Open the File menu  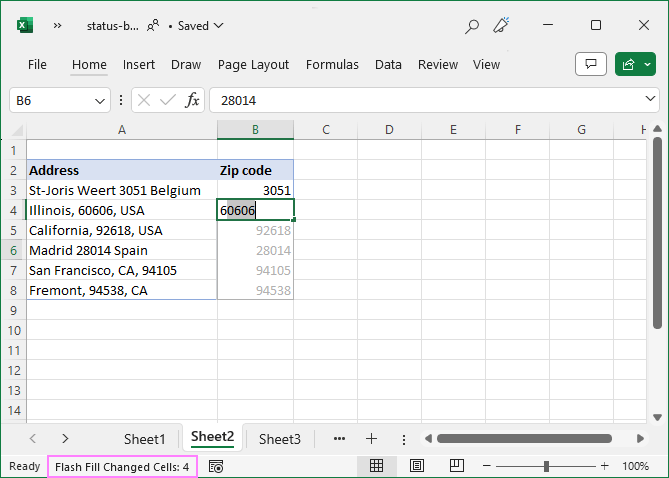pyautogui.click(x=37, y=64)
